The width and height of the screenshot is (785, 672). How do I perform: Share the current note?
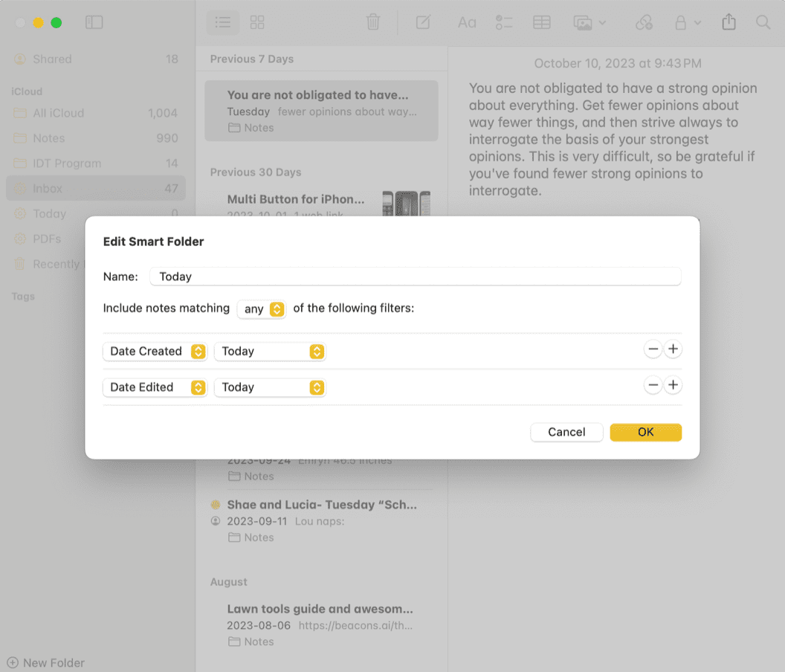728,22
